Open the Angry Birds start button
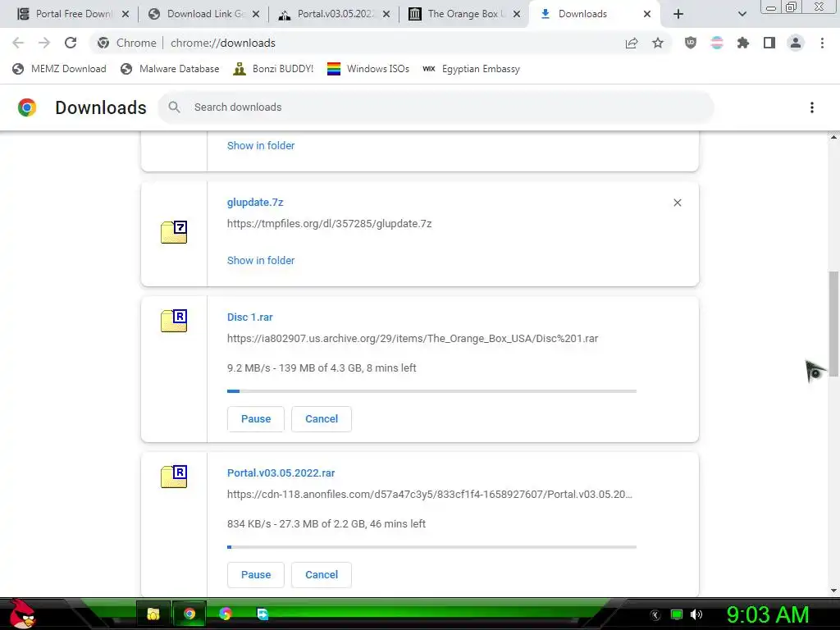Viewport: 840px width, 630px height. point(21,614)
